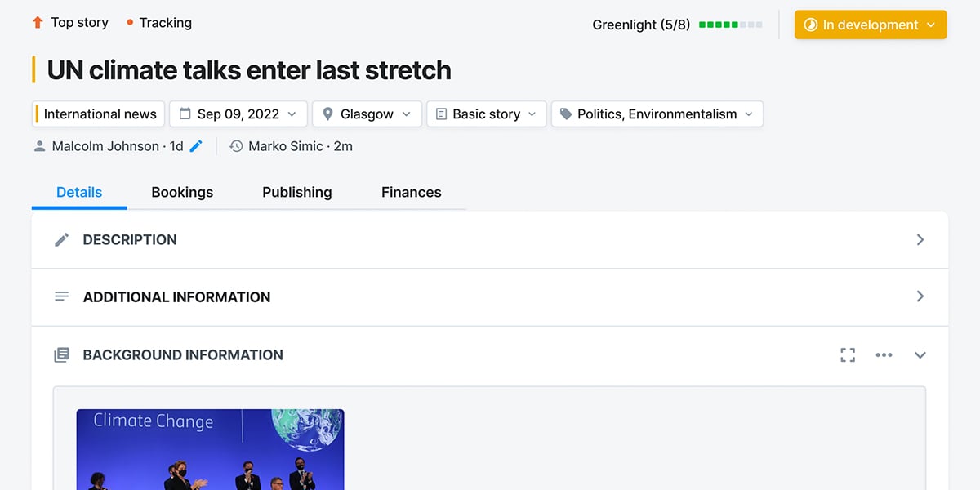The height and width of the screenshot is (490, 980).
Task: Click the BACKGROUND INFORMATION heading
Action: 183,355
